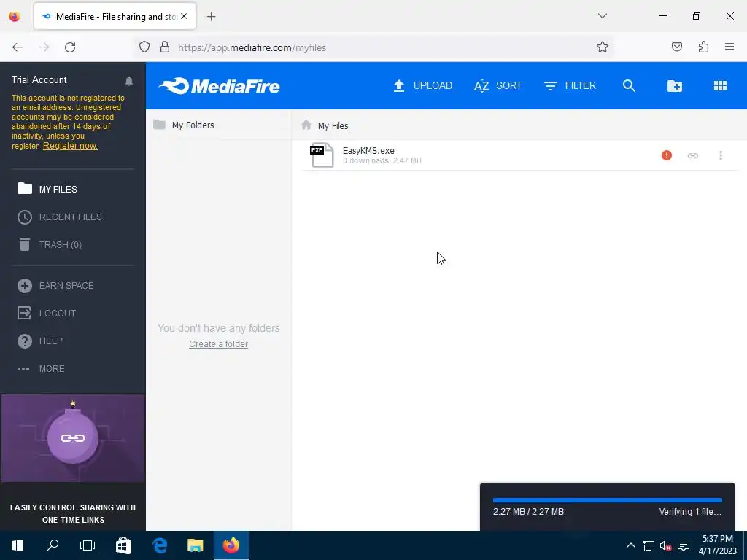Click the My Files home breadcrumb icon
The image size is (747, 560).
click(306, 125)
